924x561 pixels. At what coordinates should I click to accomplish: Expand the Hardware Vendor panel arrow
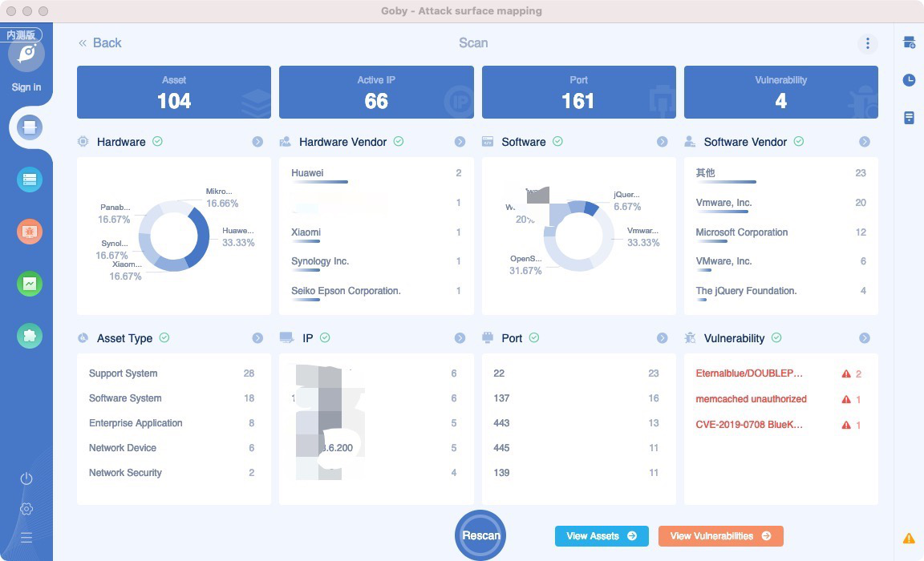pyautogui.click(x=460, y=142)
